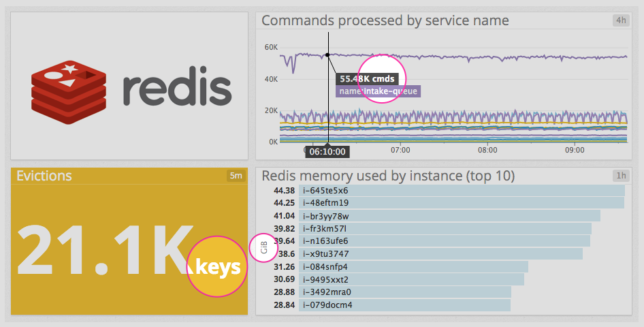Click the i-084snfp4 memory bar
Screen dimensions: 644x327
413,266
